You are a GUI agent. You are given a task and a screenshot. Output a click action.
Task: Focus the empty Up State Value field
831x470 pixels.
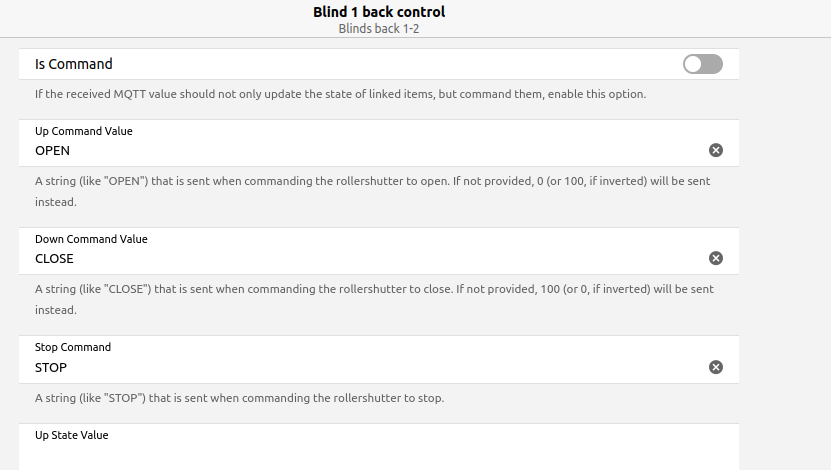370,456
